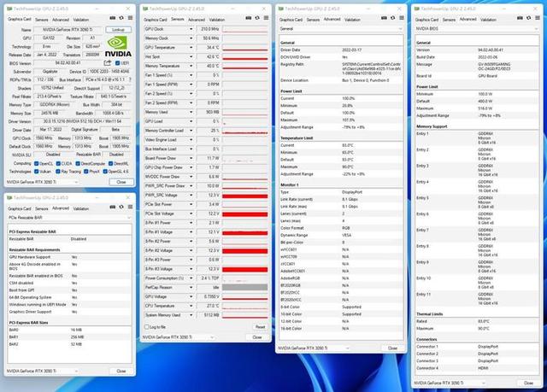Screen dimensions: 547x392
Task: Click screenshot camera icon in Graphics Card window
Action: coord(112,18)
